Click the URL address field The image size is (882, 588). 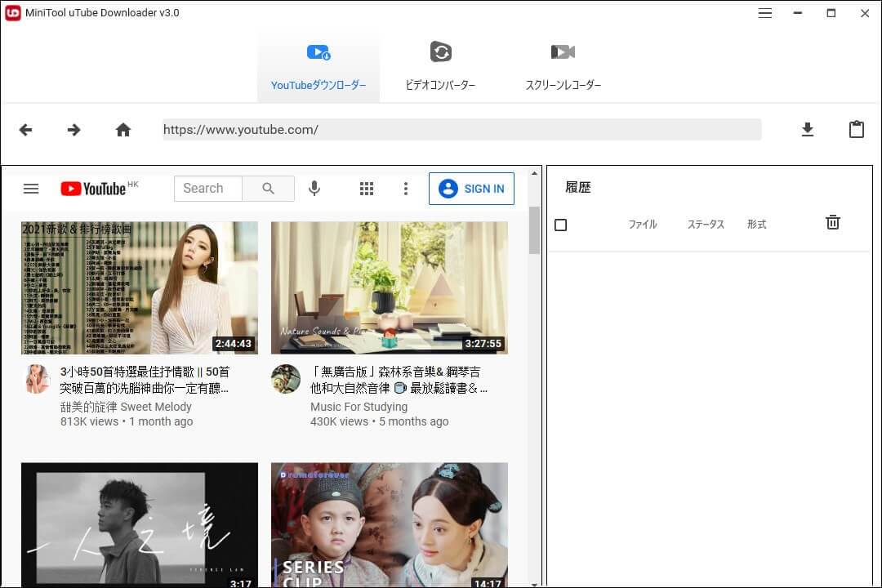point(461,129)
